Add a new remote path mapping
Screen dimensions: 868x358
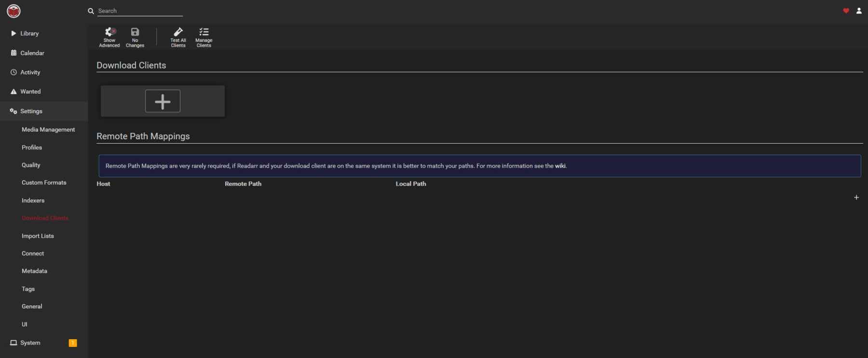click(x=856, y=198)
